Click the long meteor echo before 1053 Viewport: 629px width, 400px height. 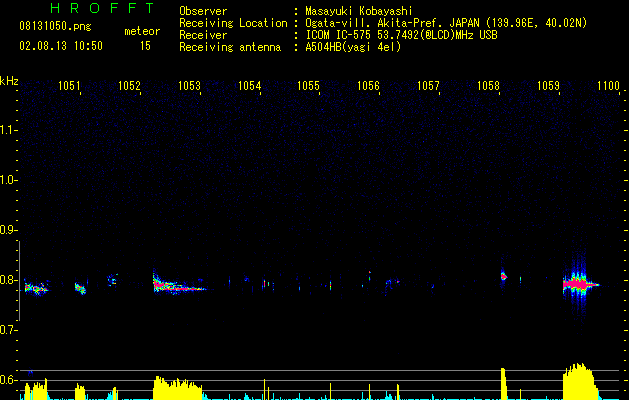click(180, 284)
